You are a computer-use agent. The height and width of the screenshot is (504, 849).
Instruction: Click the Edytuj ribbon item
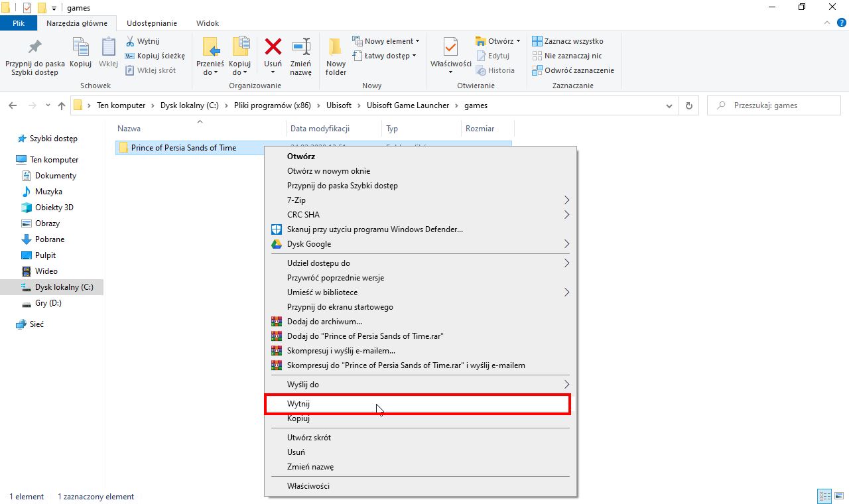(x=492, y=56)
